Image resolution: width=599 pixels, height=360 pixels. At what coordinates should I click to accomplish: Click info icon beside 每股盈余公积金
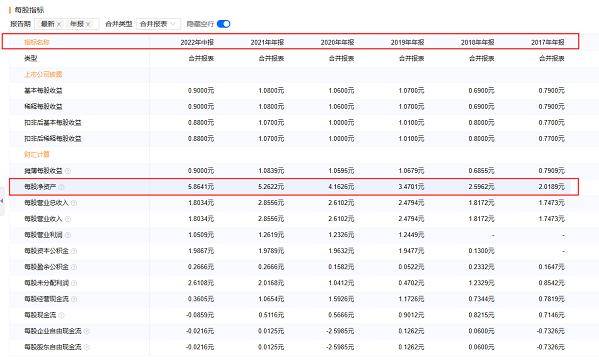click(x=74, y=267)
